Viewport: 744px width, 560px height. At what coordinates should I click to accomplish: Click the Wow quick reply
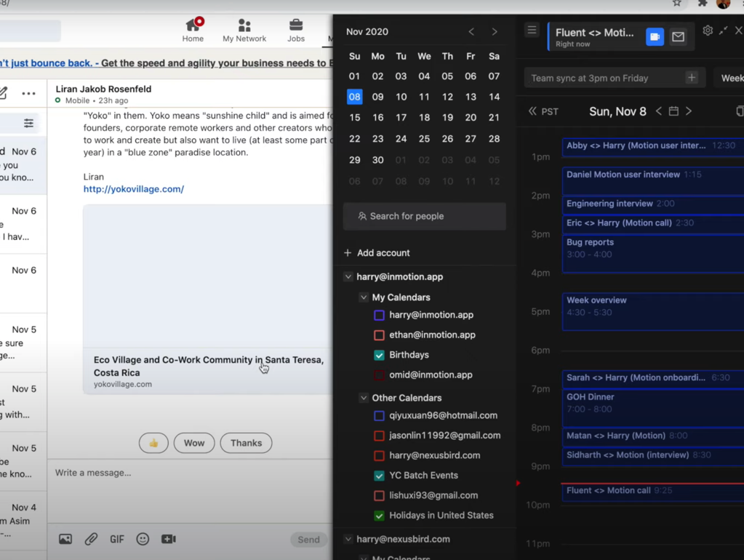click(x=194, y=443)
